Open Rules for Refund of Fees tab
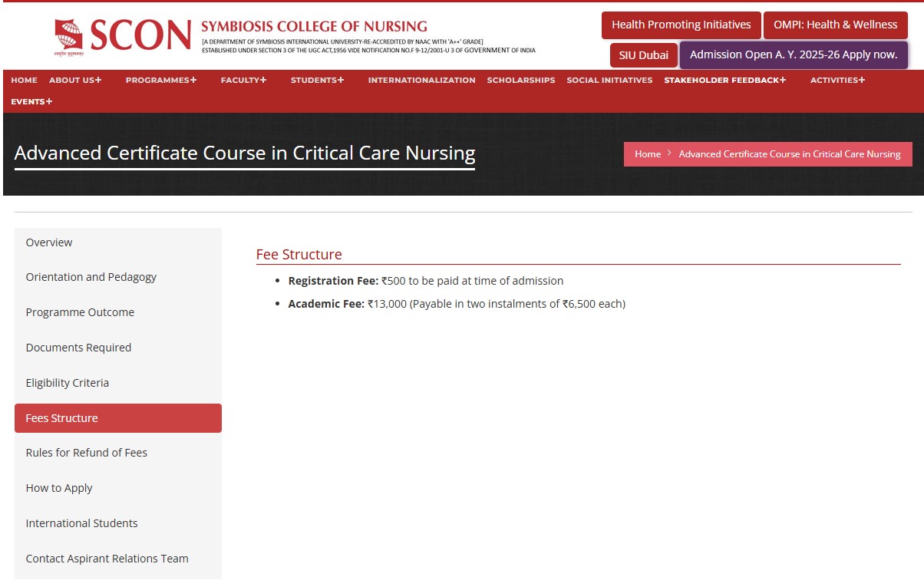The height and width of the screenshot is (587, 924). coord(86,453)
